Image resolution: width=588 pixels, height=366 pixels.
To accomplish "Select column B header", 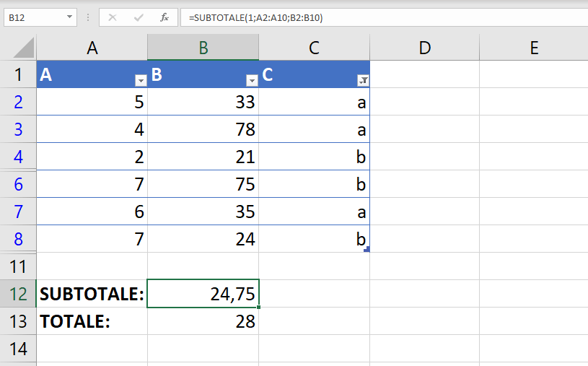I will click(203, 48).
